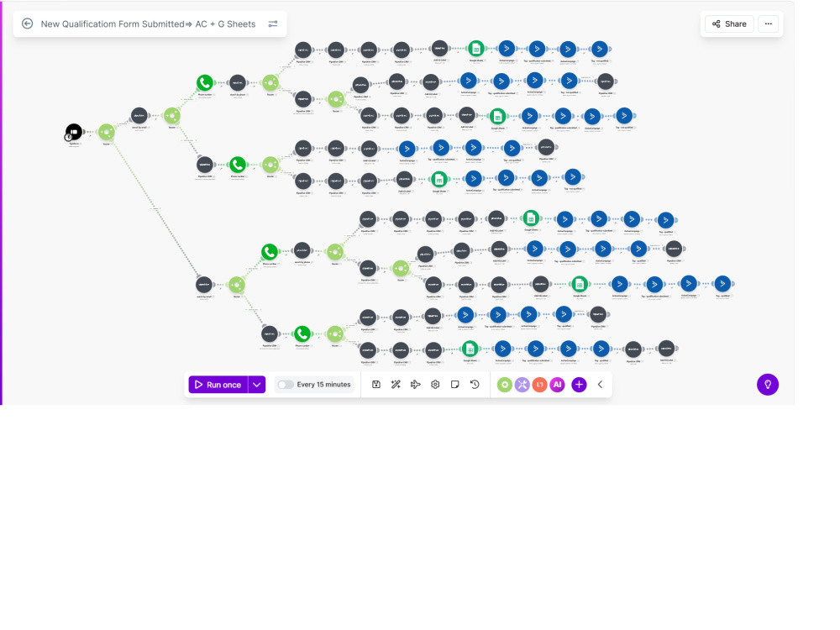Open the orange Text parser icon
The image size is (840, 630).
point(540,385)
